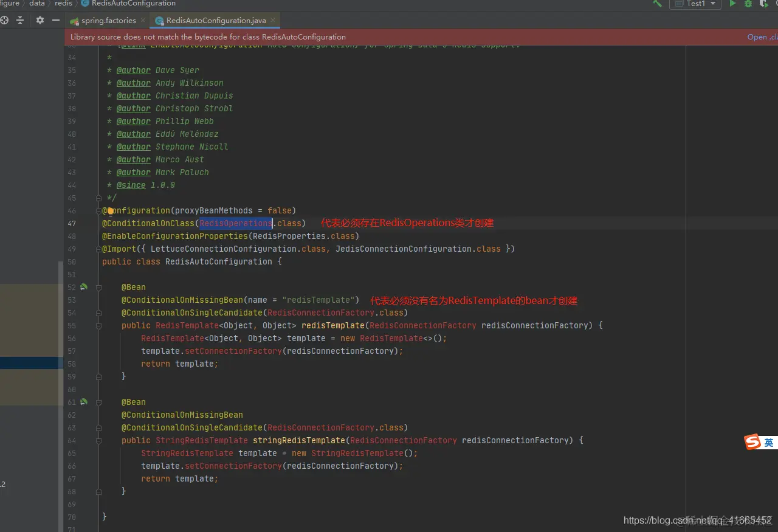The height and width of the screenshot is (532, 778).
Task: Click the RedisAutoConfiguration breadcrumb text
Action: [134, 3]
